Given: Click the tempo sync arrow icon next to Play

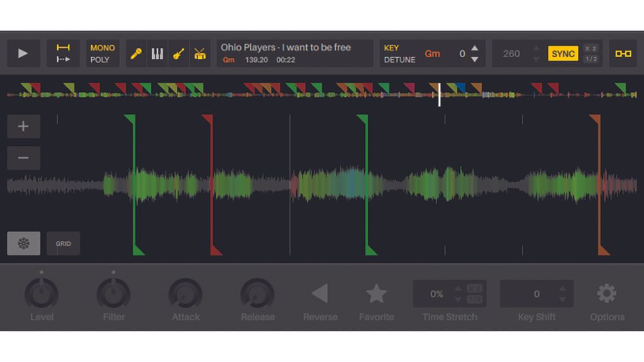Looking at the screenshot, I should pyautogui.click(x=63, y=53).
